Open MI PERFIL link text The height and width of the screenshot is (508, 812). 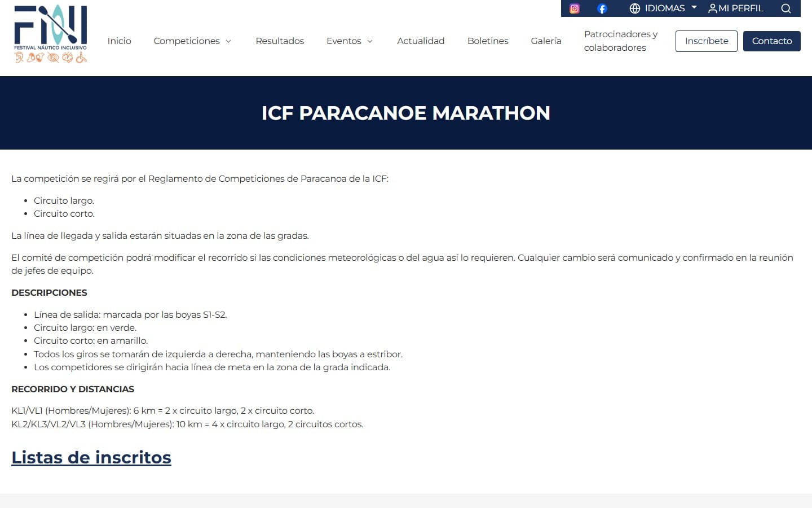(x=741, y=8)
